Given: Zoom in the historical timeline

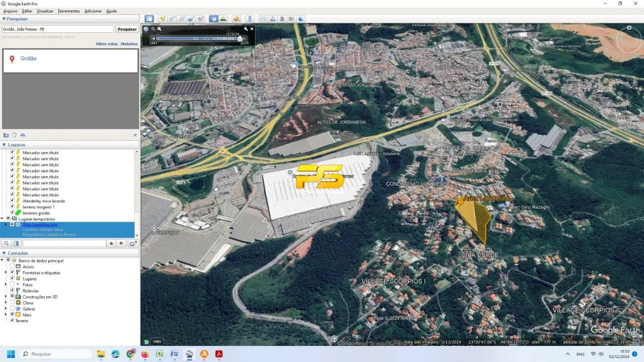Looking at the screenshot, I should point(159,29).
